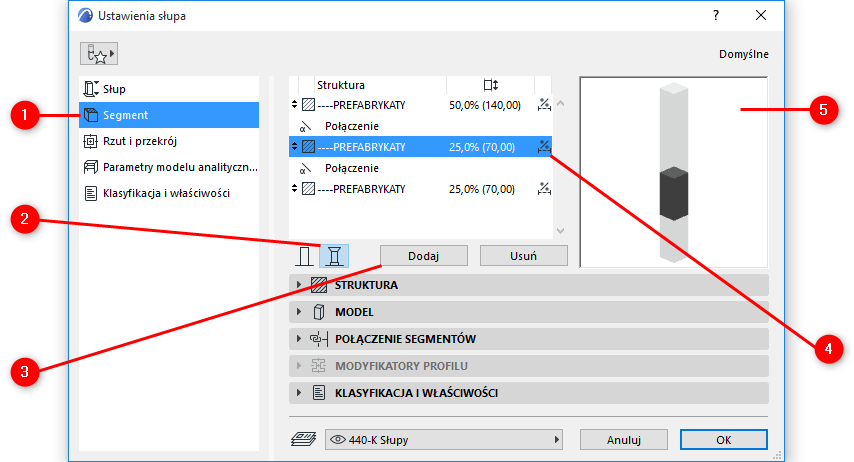Click drag handle of last segment row
The width and height of the screenshot is (854, 462).
[295, 189]
